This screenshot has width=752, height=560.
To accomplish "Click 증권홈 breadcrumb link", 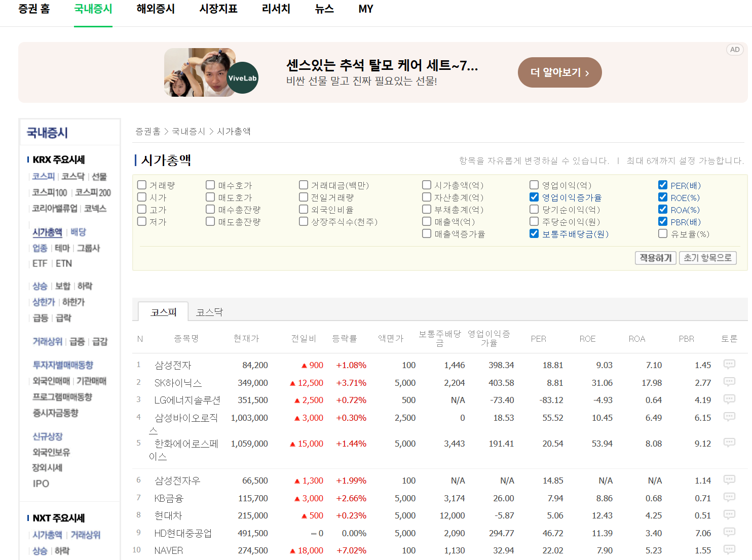I will 148,131.
